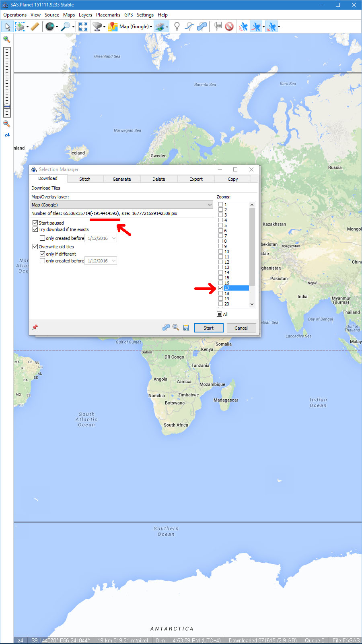This screenshot has width=362, height=644.
Task: Check the zoom level 18 checkbox
Action: 220,293
